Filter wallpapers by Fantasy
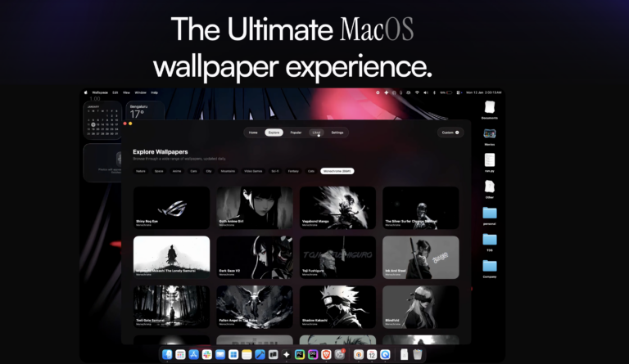This screenshot has width=629, height=364. coord(293,171)
